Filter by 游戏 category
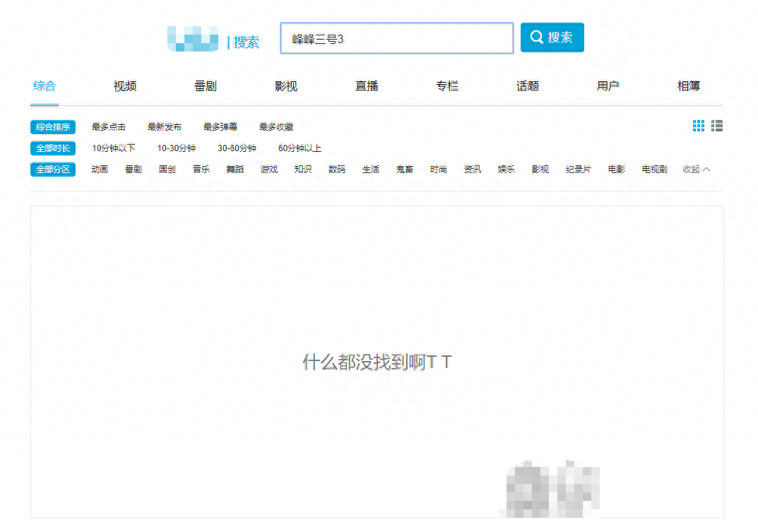Viewport: 758px width, 532px height. click(x=269, y=170)
